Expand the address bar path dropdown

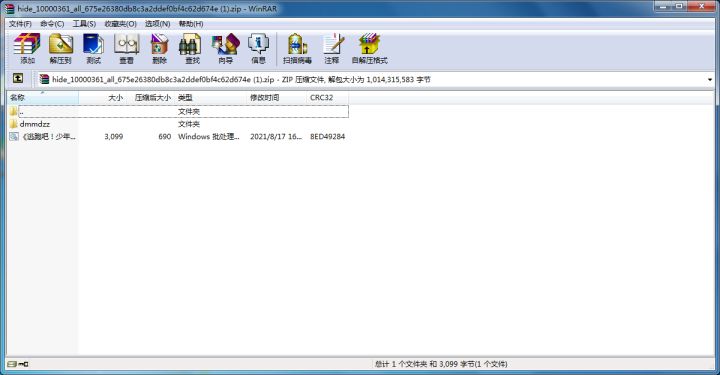click(x=710, y=79)
